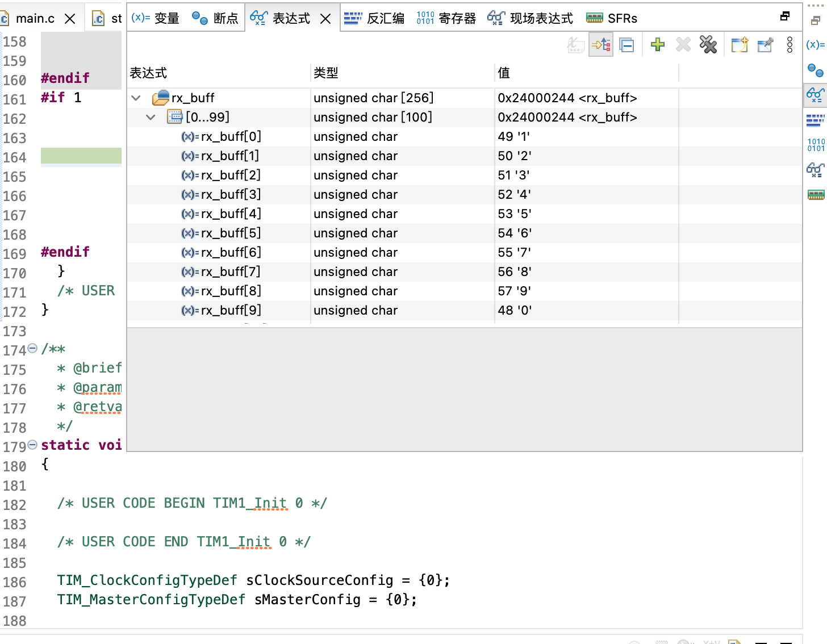Restore minimized view stack at top right
827x644 pixels.
(815, 21)
